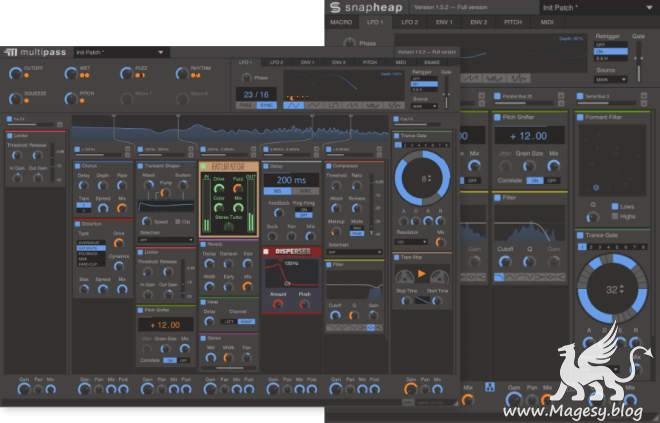
Task: Click the Chorus Mix orange knob
Action: [x=122, y=208]
